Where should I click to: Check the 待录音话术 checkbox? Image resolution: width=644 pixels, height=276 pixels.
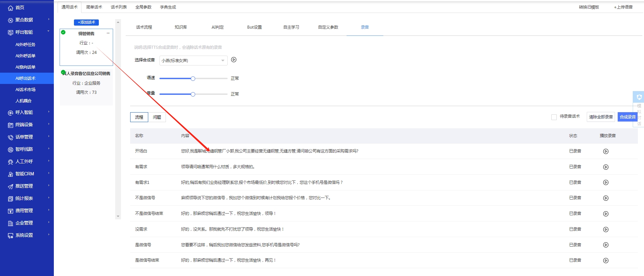point(554,117)
